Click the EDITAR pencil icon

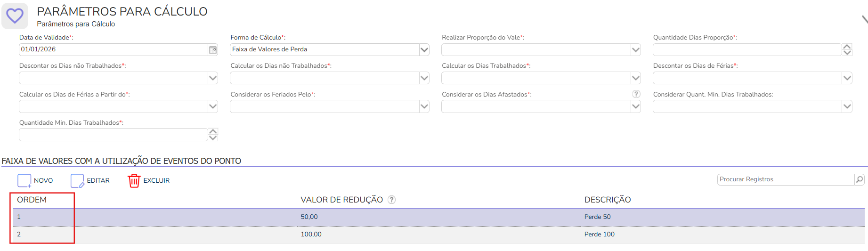click(x=77, y=181)
